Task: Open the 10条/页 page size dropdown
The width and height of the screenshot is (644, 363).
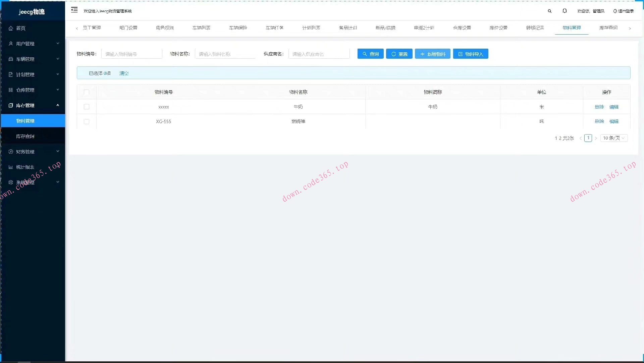Action: [613, 138]
